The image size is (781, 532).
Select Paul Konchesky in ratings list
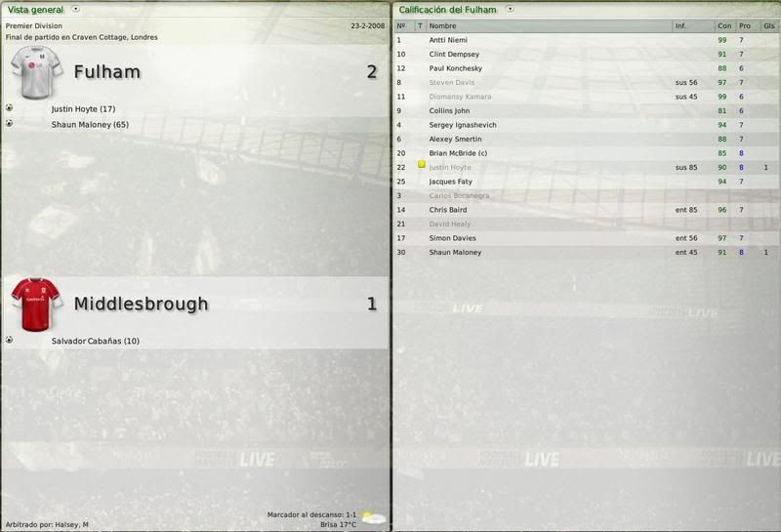point(456,68)
